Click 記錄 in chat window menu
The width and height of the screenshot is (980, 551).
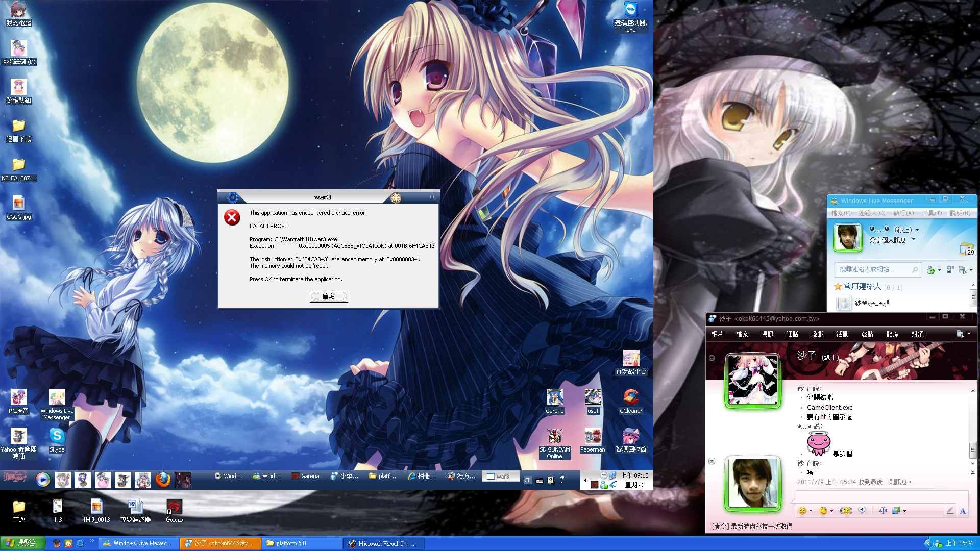pos(892,334)
